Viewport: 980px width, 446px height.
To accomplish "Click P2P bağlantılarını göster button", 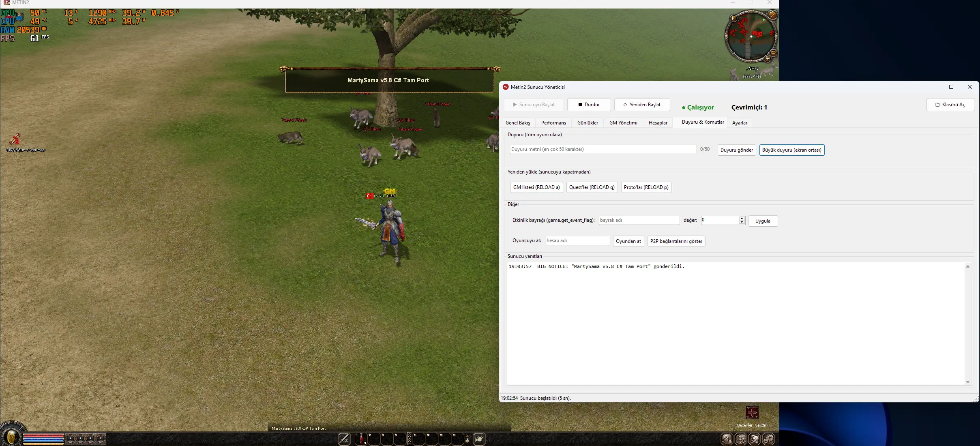I will click(x=676, y=241).
